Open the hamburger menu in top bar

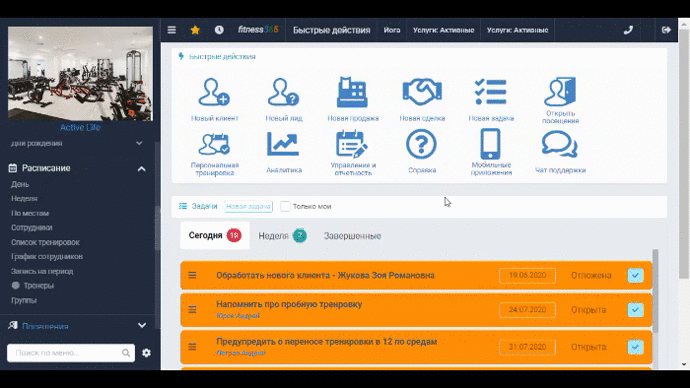172,30
